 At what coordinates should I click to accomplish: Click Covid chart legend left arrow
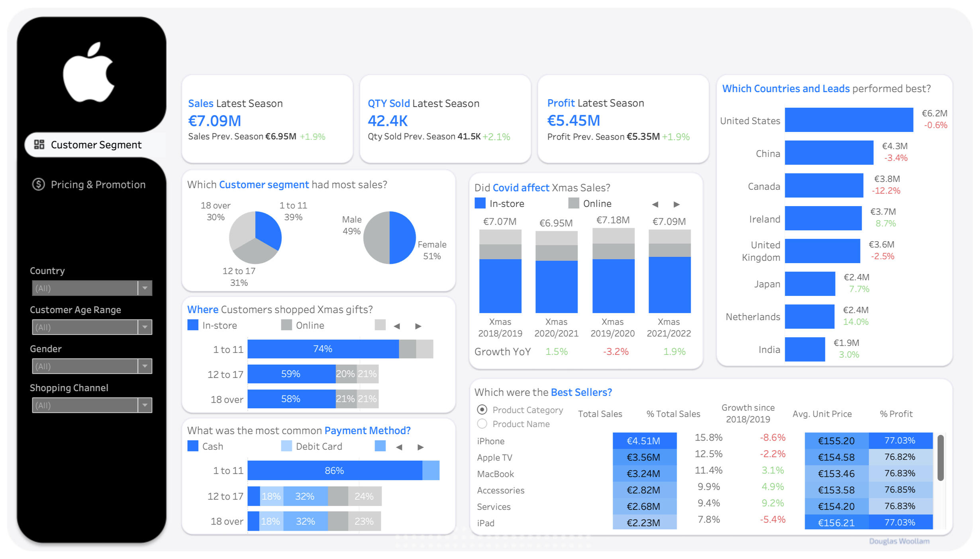(x=655, y=205)
